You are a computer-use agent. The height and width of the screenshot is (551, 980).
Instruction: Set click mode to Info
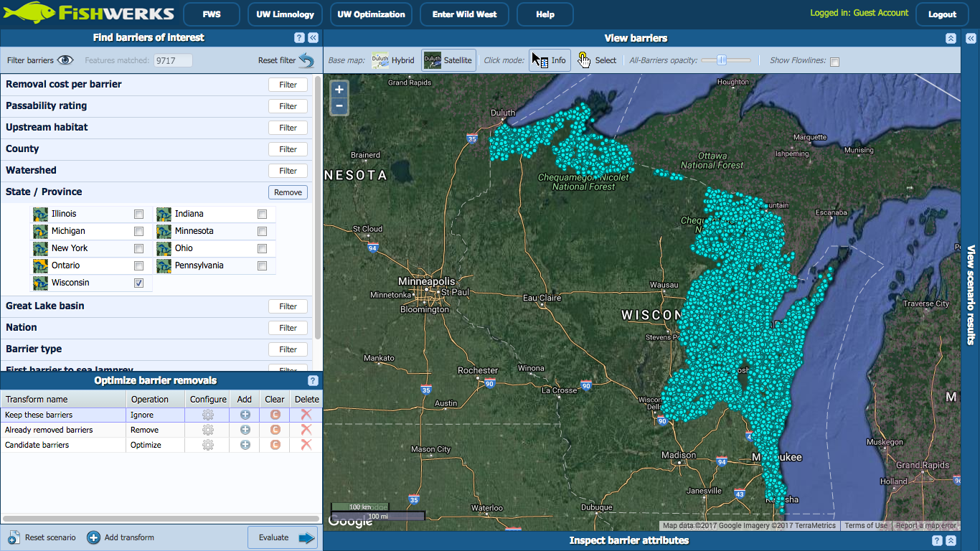click(x=550, y=60)
